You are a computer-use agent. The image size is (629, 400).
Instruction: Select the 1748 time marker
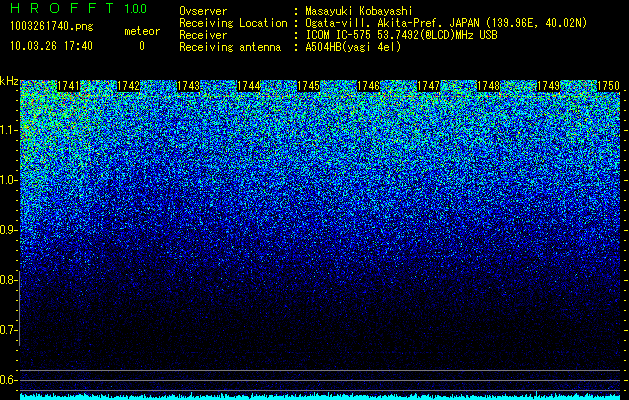pos(489,86)
